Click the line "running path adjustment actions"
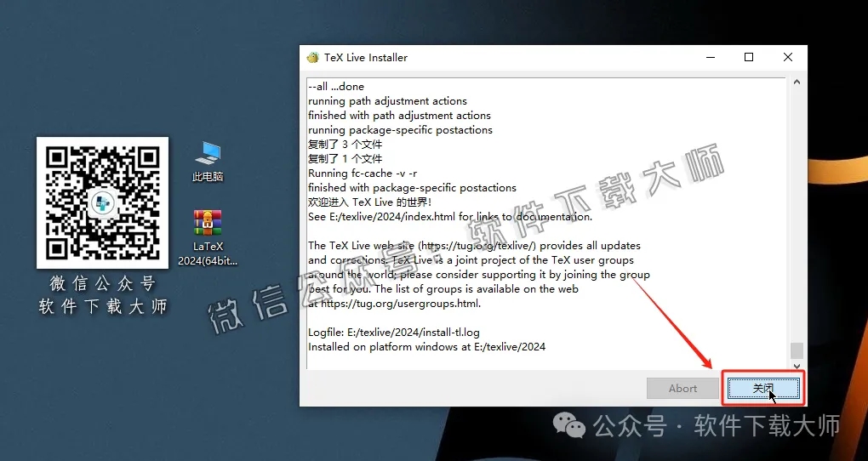Screen dimensions: 868x461 387,101
